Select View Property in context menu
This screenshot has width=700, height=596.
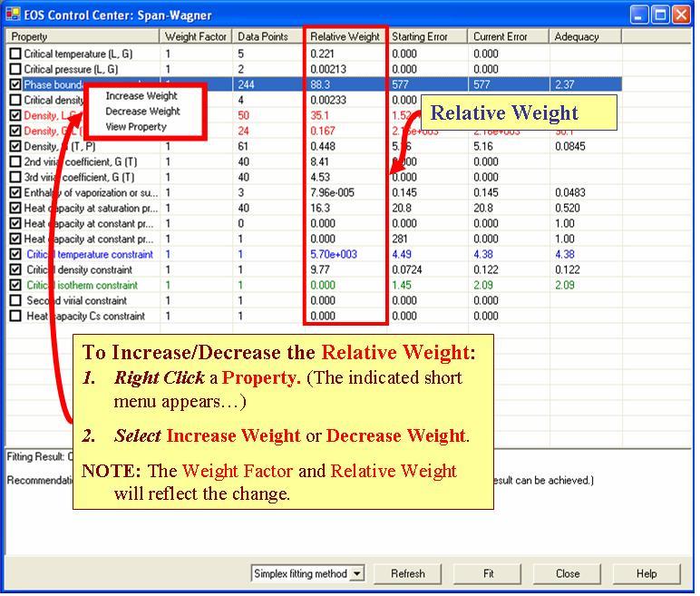(x=136, y=127)
